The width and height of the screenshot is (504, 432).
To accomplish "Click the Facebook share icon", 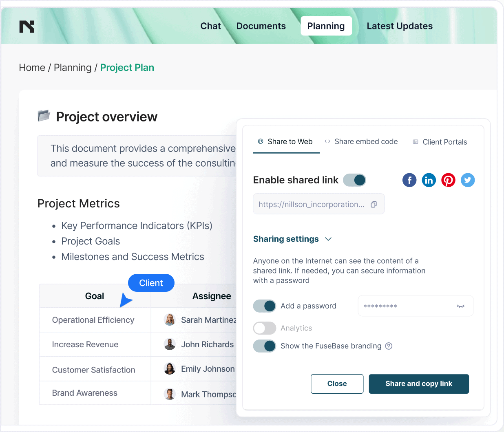I will (x=409, y=180).
